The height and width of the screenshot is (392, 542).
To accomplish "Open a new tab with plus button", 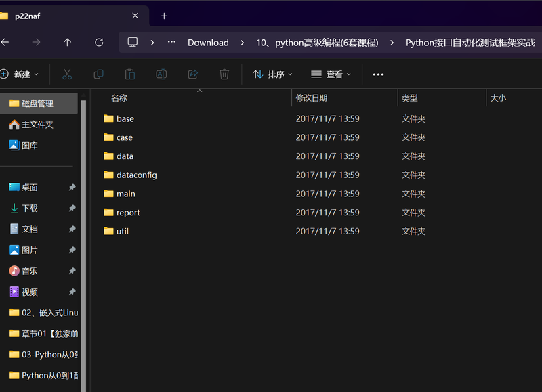I will (x=164, y=16).
